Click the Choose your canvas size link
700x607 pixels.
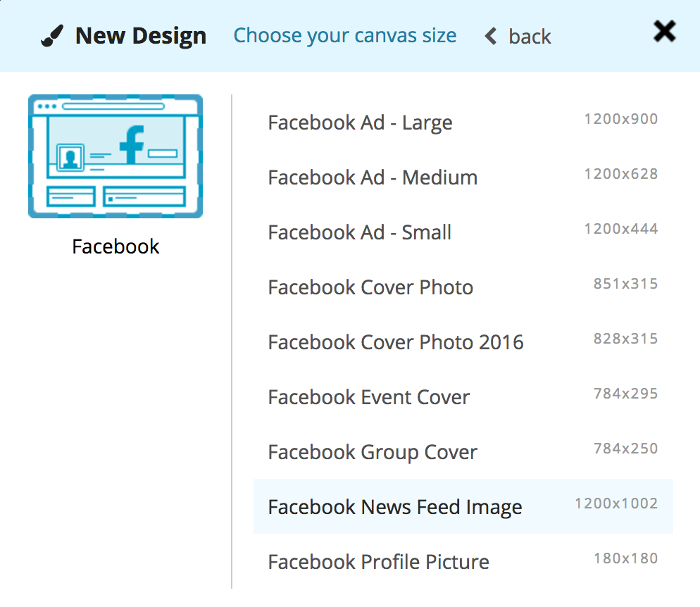pos(345,35)
